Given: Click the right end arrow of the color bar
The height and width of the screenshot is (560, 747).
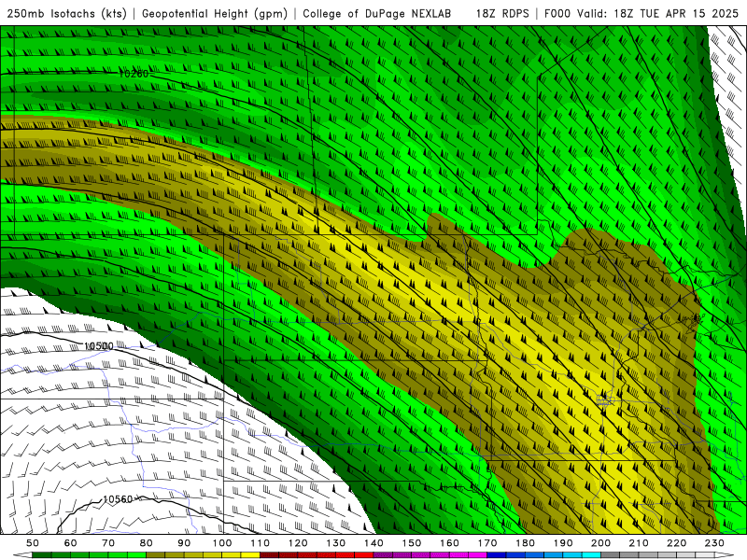Looking at the screenshot, I should point(725,555).
